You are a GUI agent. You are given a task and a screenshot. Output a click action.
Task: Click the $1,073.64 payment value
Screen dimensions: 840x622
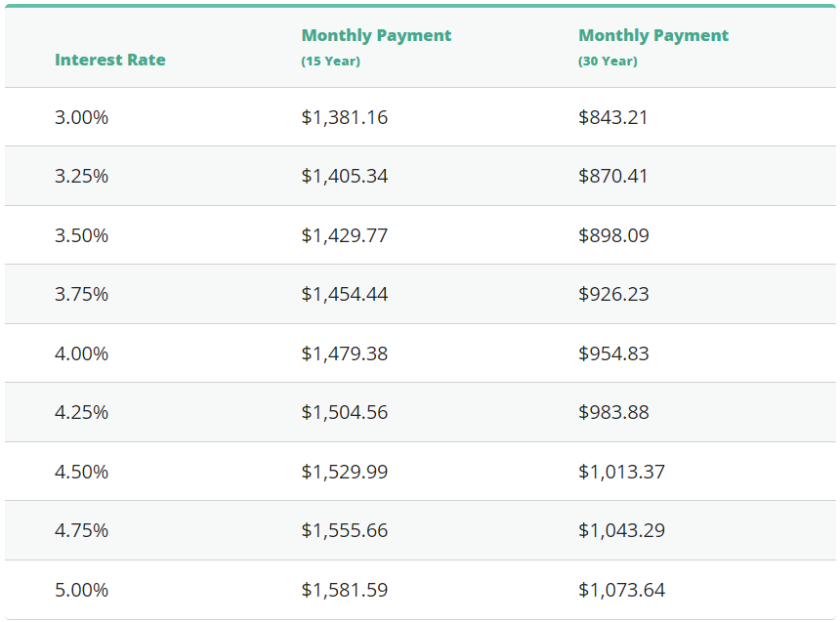621,590
